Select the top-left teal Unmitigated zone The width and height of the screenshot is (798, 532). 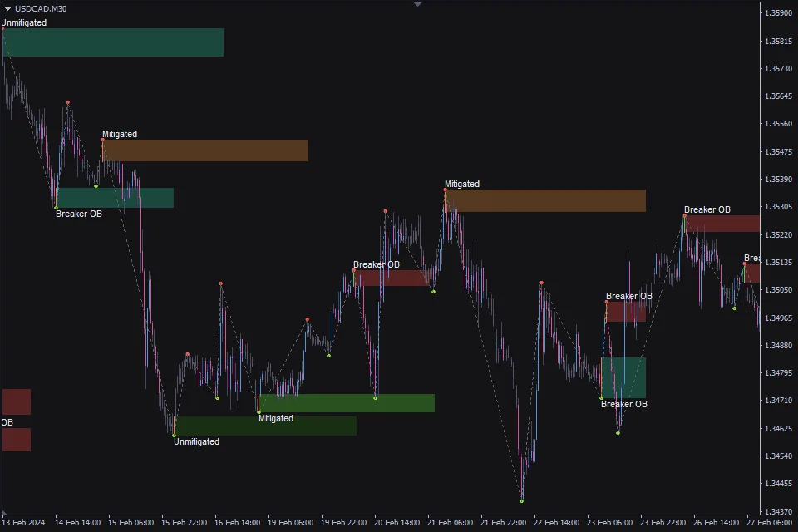[113, 42]
